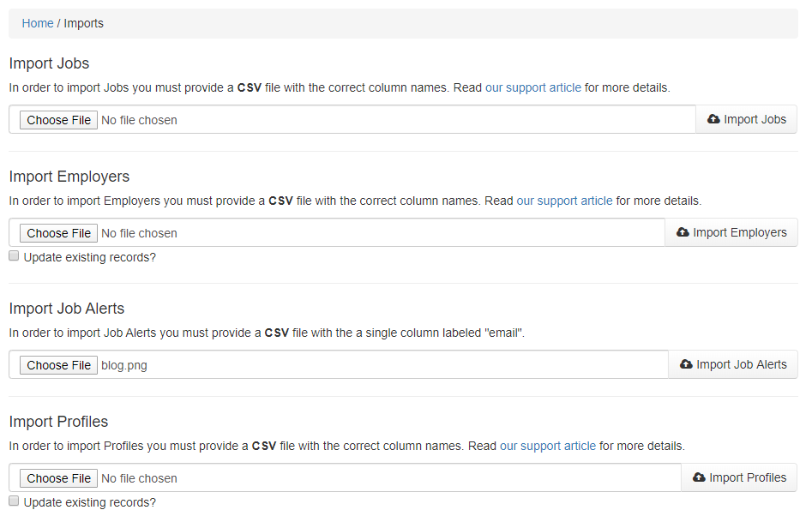Click the Import Jobs button label
Viewport: 812px width, 528px height.
click(x=755, y=120)
